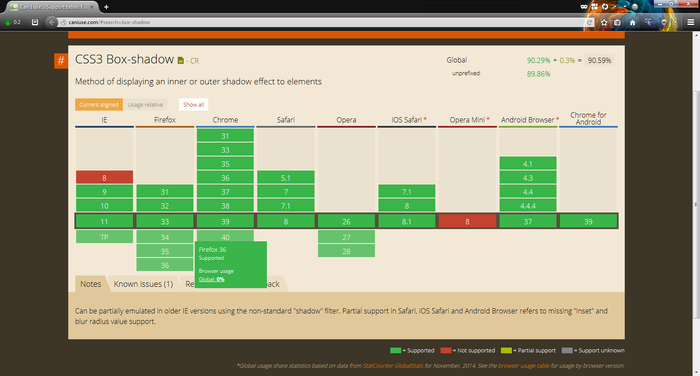
Task: Follow the 'CR' status link
Action: pyautogui.click(x=194, y=61)
